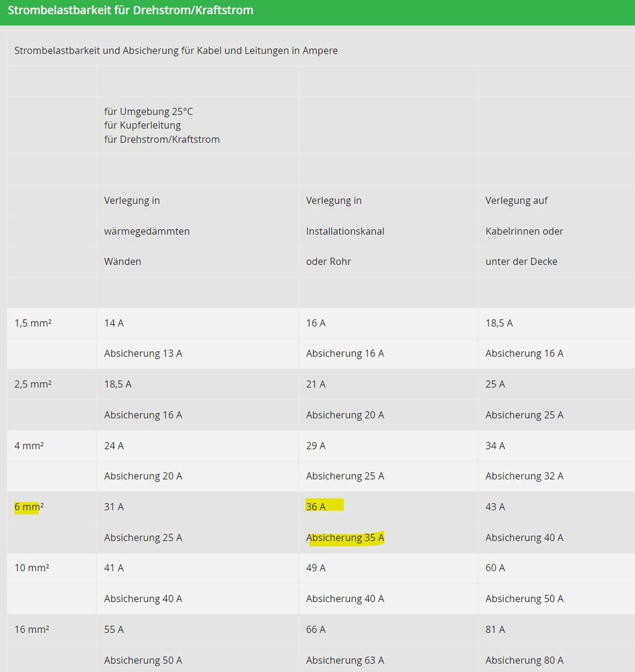Click the "Verlegung in Installationskanal oder Rohr" header
This screenshot has height=672, width=635.
coord(345,231)
